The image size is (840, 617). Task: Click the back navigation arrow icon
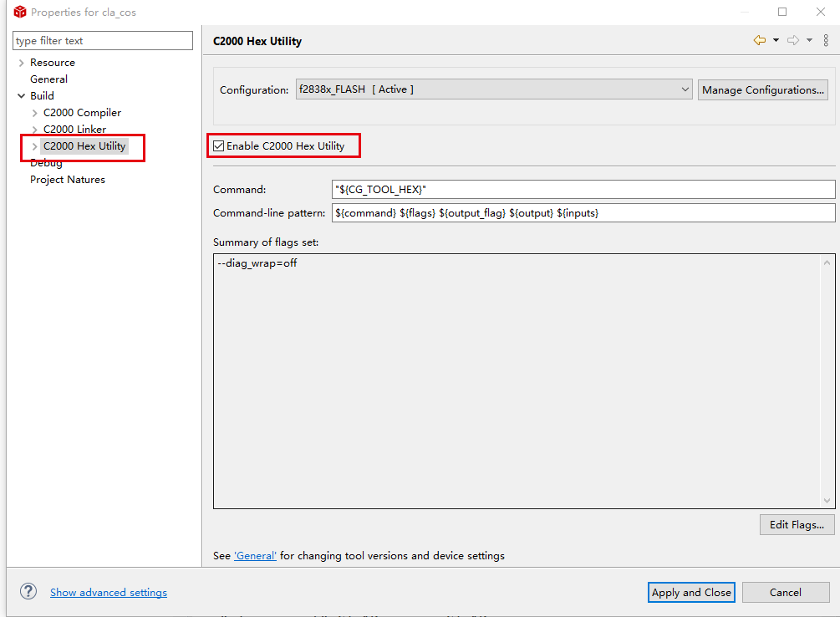[759, 40]
